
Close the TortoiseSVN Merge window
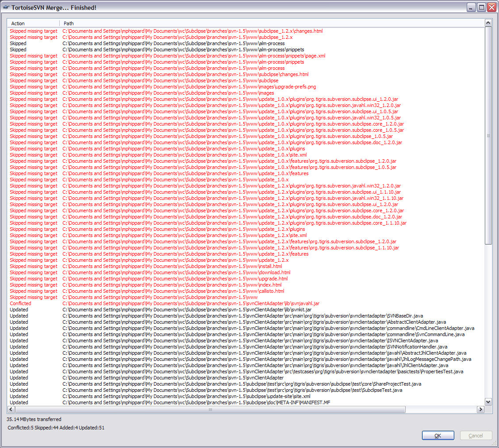coord(491,8)
